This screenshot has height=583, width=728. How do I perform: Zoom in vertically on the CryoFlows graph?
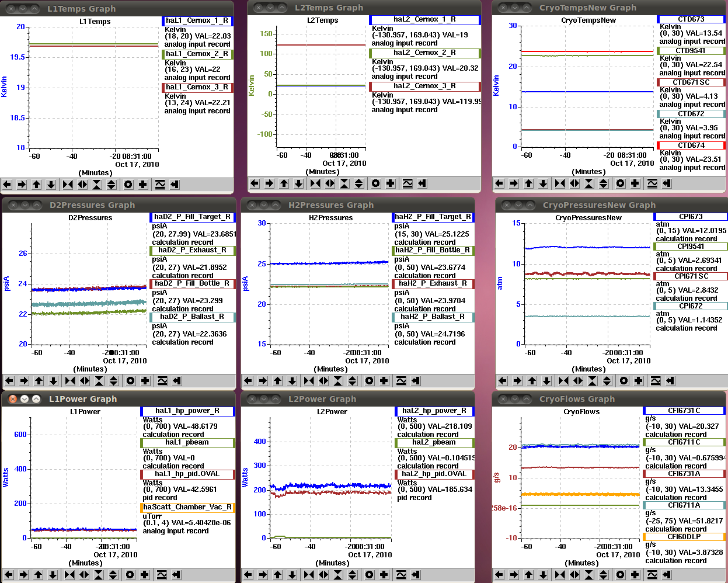pyautogui.click(x=589, y=575)
